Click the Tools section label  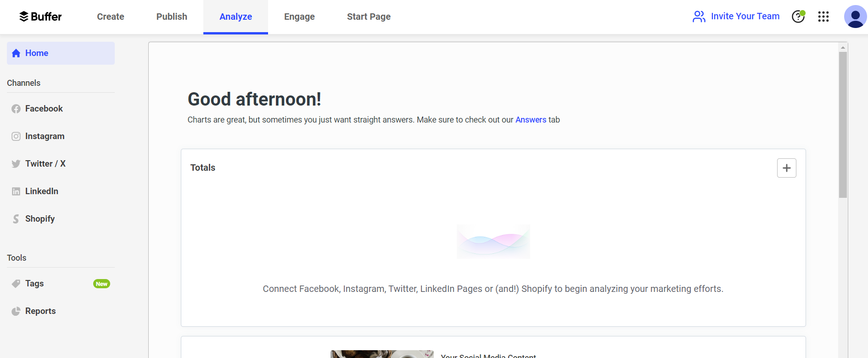[17, 258]
